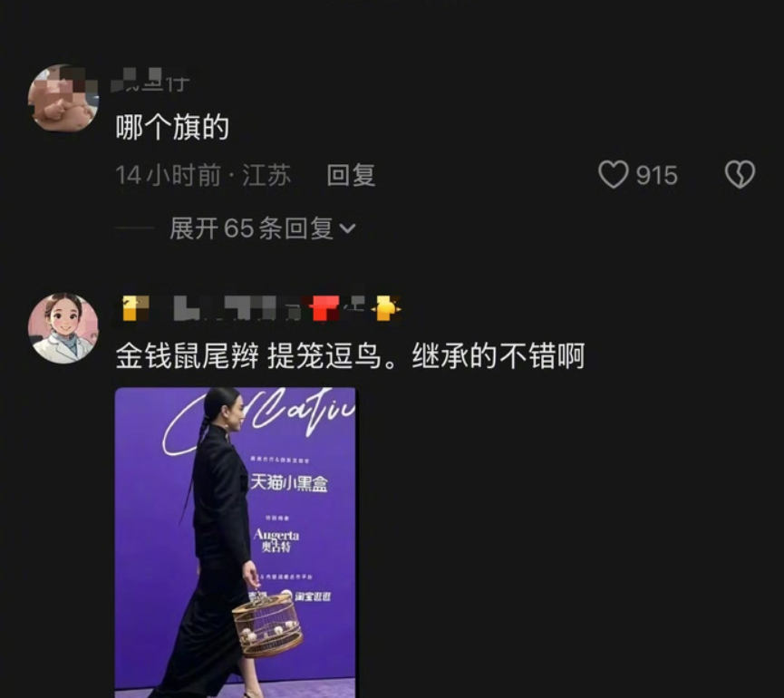
Task: Select the comment text 金钱鼠尾辫 提笼逗鸟
Action: (249, 356)
